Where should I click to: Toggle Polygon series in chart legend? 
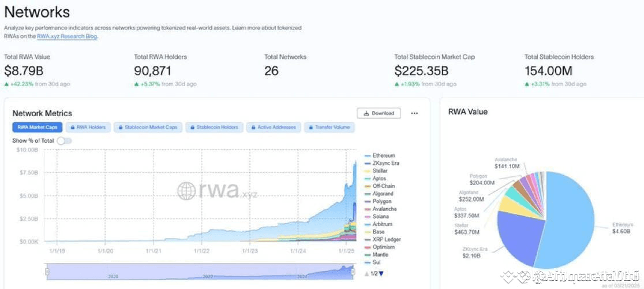[x=377, y=202]
